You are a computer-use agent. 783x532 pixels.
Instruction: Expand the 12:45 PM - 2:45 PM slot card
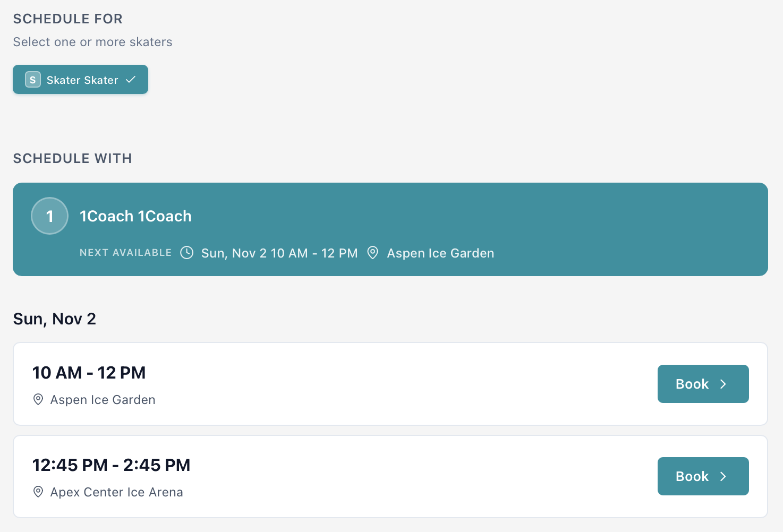(319, 476)
